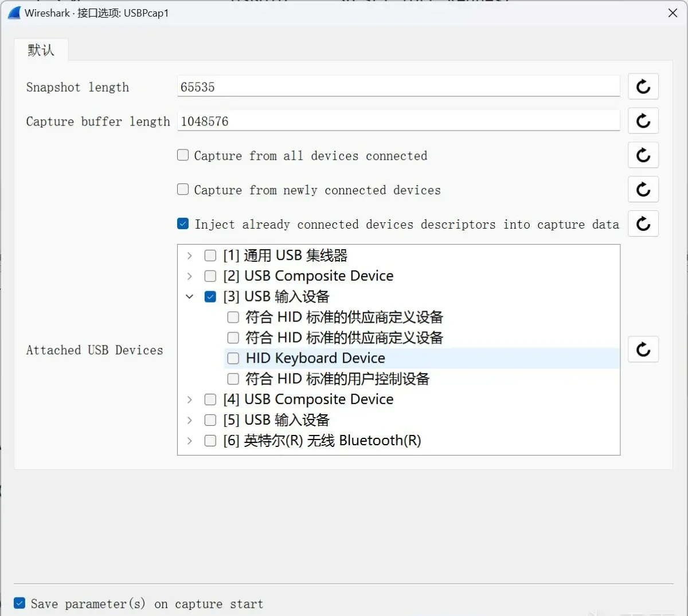
Task: Reset the 'Capture from newly connected devices' option
Action: (x=643, y=190)
